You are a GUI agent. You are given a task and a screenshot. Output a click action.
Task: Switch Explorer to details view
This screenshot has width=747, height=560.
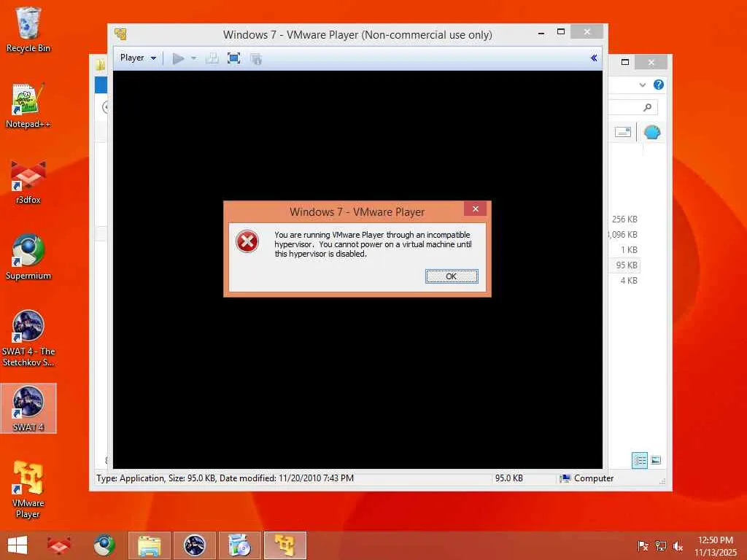coord(639,460)
